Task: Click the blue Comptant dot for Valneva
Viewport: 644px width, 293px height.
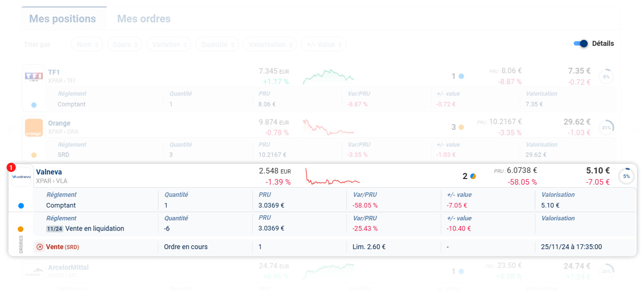Action: (21, 206)
